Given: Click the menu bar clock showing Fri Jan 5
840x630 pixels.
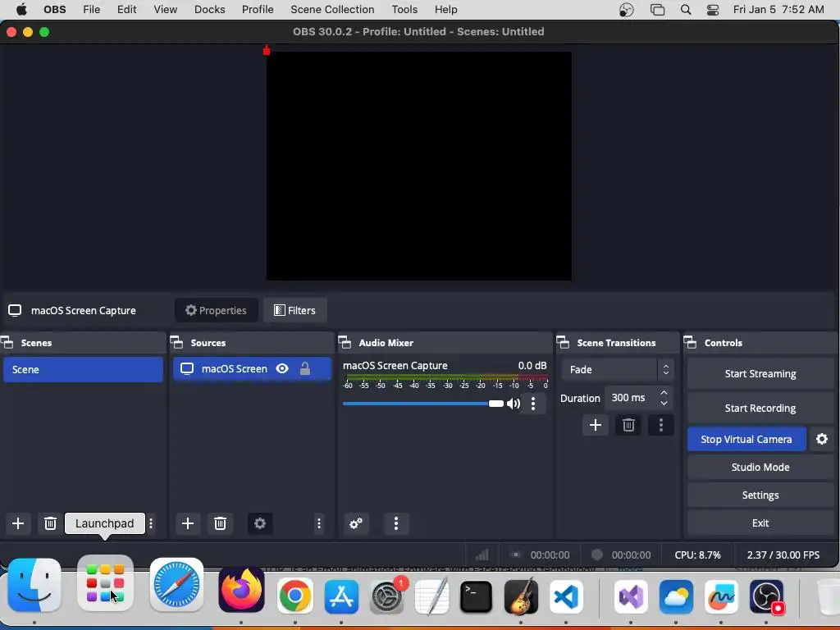Looking at the screenshot, I should 778,10.
